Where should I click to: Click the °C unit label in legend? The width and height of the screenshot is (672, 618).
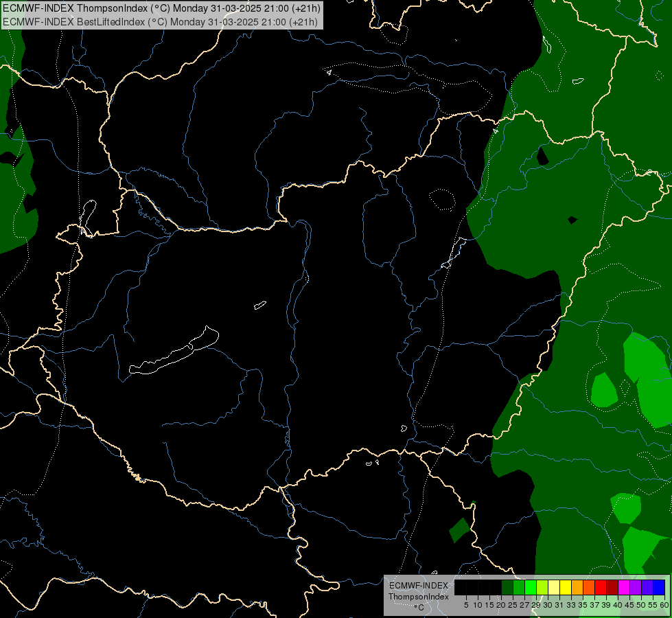click(419, 608)
